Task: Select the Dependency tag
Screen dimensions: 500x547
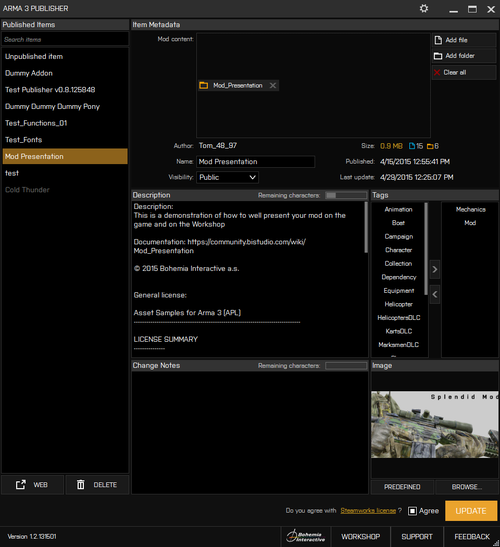Action: click(398, 277)
